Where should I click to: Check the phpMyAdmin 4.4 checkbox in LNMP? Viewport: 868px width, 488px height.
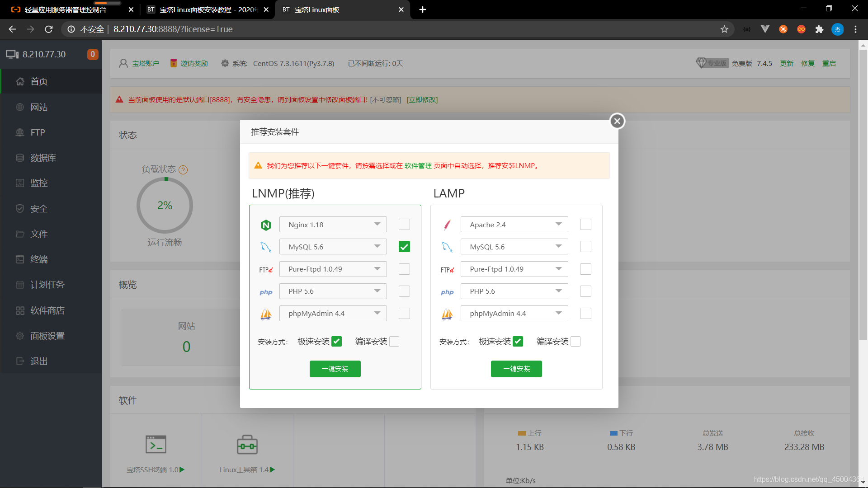click(x=404, y=314)
